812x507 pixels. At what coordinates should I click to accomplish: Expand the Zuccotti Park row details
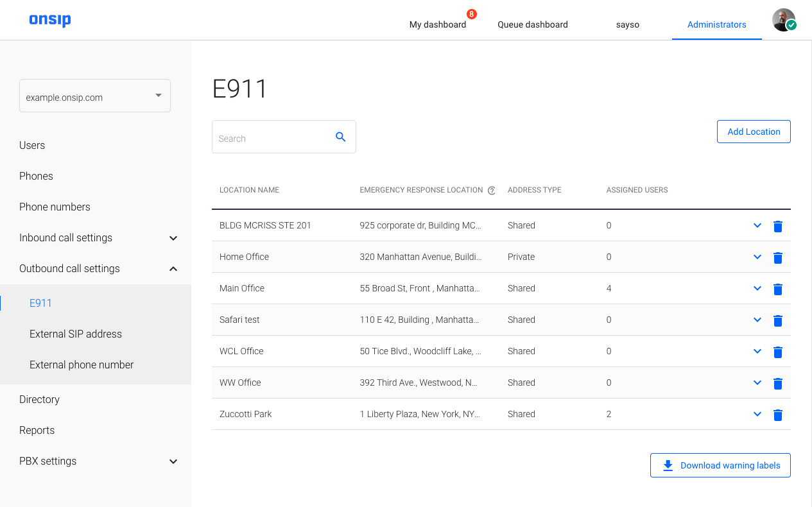coord(757,414)
